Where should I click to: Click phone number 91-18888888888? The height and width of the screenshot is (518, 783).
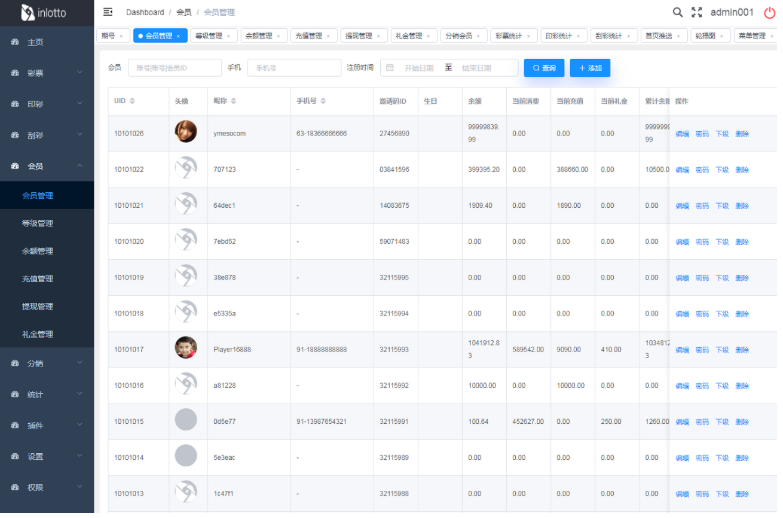point(322,349)
